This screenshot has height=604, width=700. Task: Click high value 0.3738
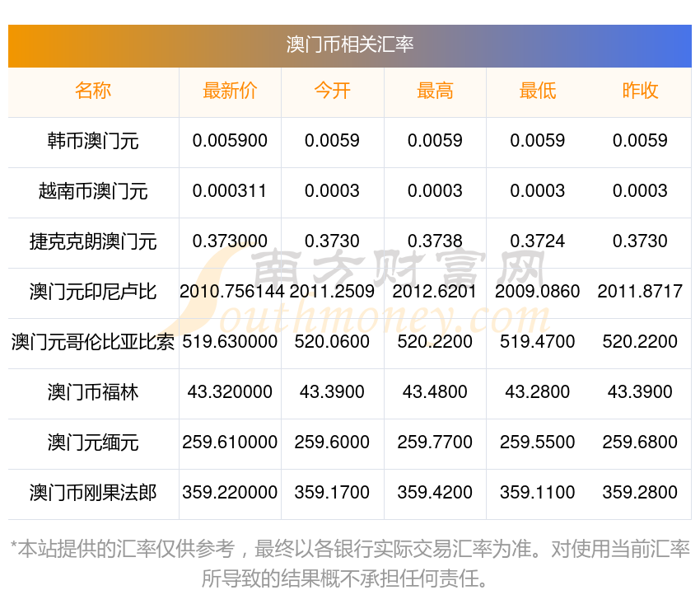click(x=435, y=241)
